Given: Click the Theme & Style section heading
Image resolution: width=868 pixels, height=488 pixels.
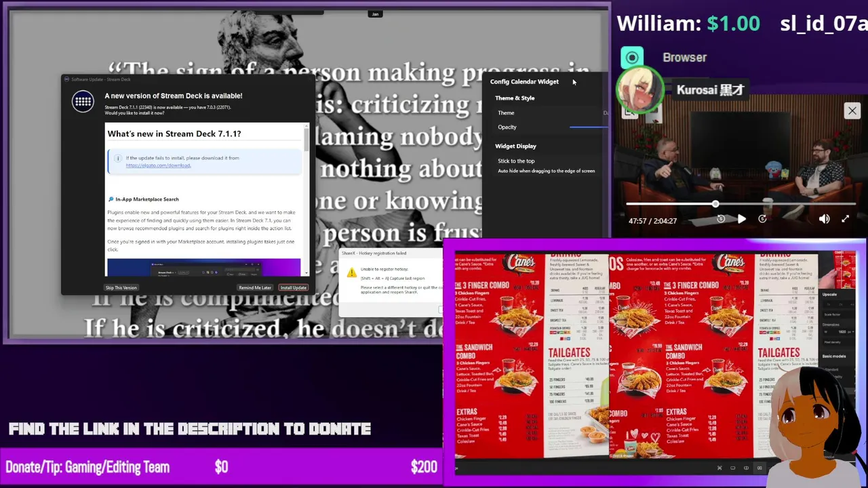Looking at the screenshot, I should (515, 98).
